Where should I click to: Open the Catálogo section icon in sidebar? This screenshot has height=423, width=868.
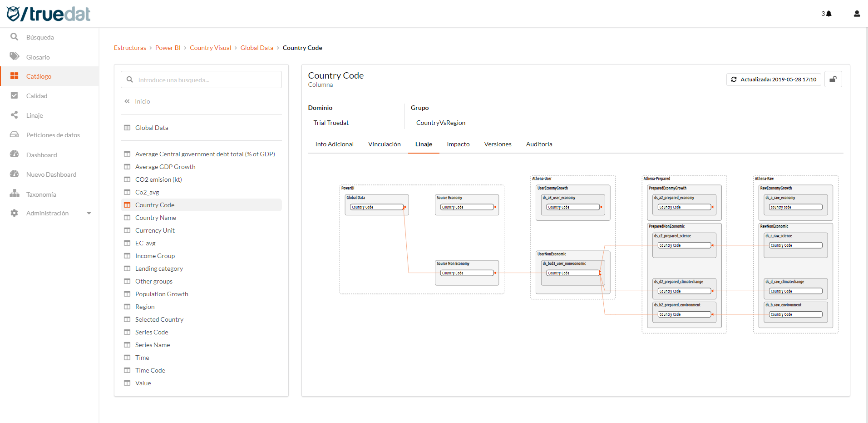point(14,76)
